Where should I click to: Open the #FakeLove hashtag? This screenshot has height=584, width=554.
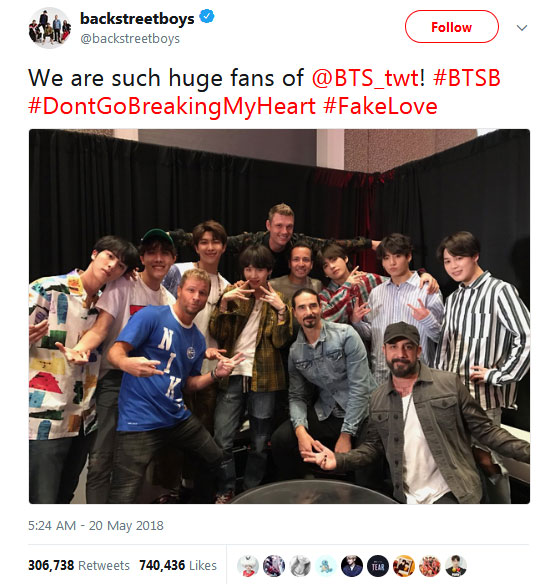pos(380,107)
